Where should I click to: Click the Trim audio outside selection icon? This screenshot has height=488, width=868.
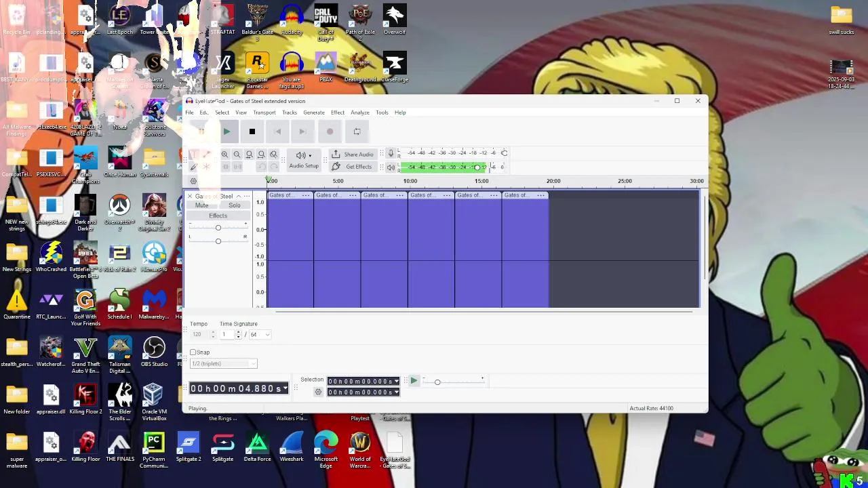pyautogui.click(x=225, y=167)
